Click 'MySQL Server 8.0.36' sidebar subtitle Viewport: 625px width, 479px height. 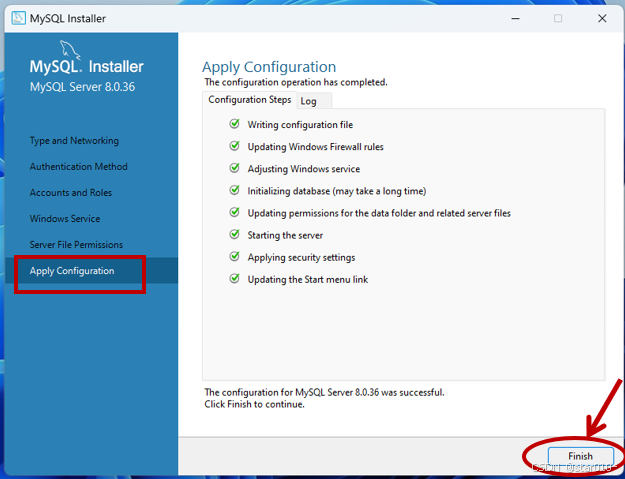(82, 87)
